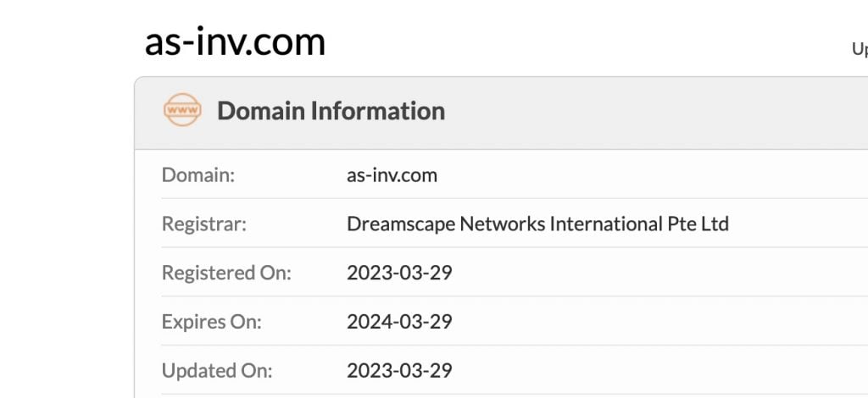
Task: Click the "Updated On:" field label
Action: 216,370
